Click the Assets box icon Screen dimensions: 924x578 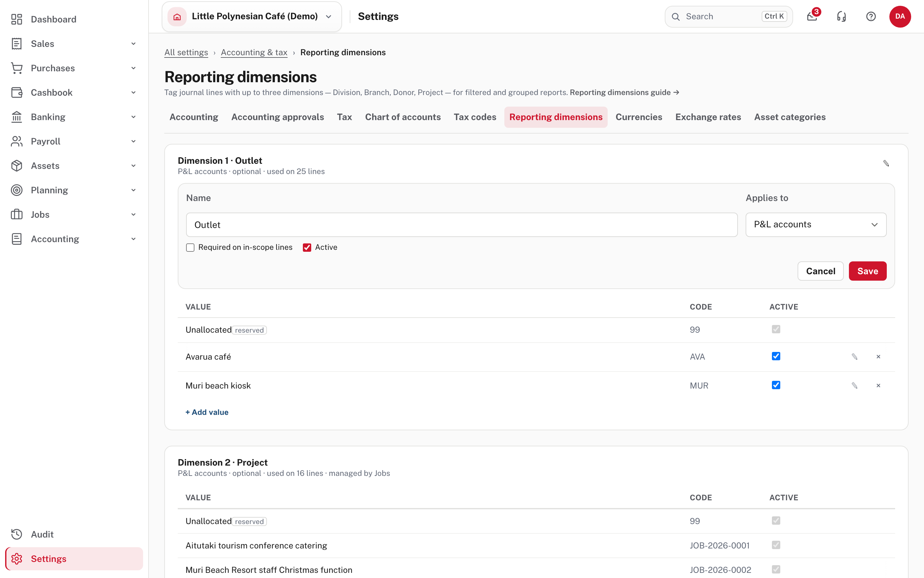click(16, 165)
